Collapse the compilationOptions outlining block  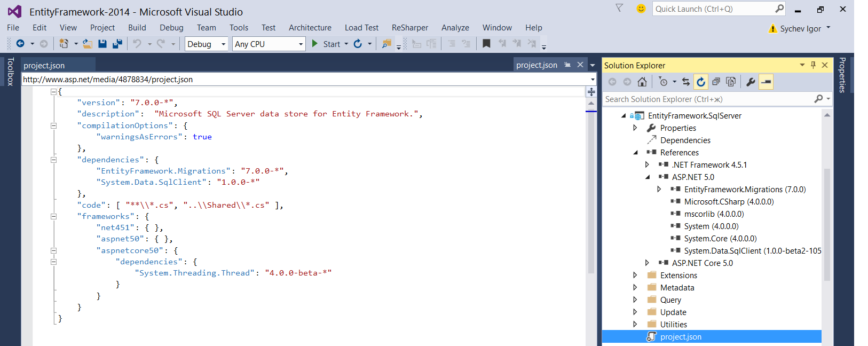click(x=53, y=125)
